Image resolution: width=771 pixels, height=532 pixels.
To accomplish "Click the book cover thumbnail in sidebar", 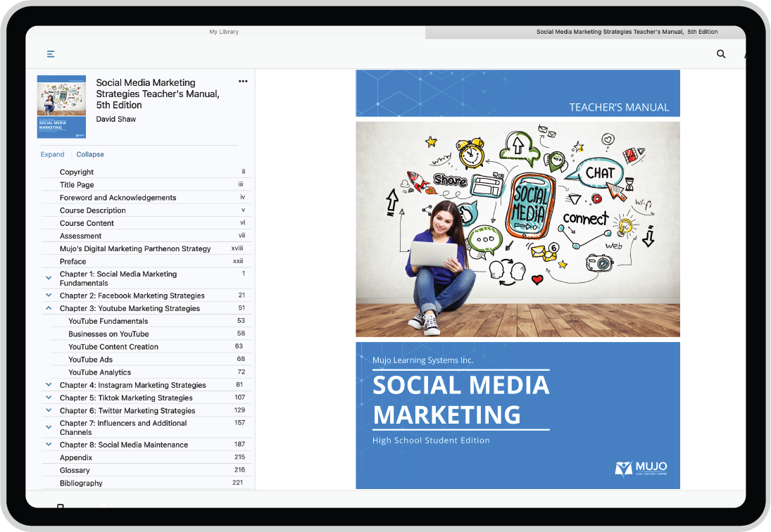I will 61,106.
